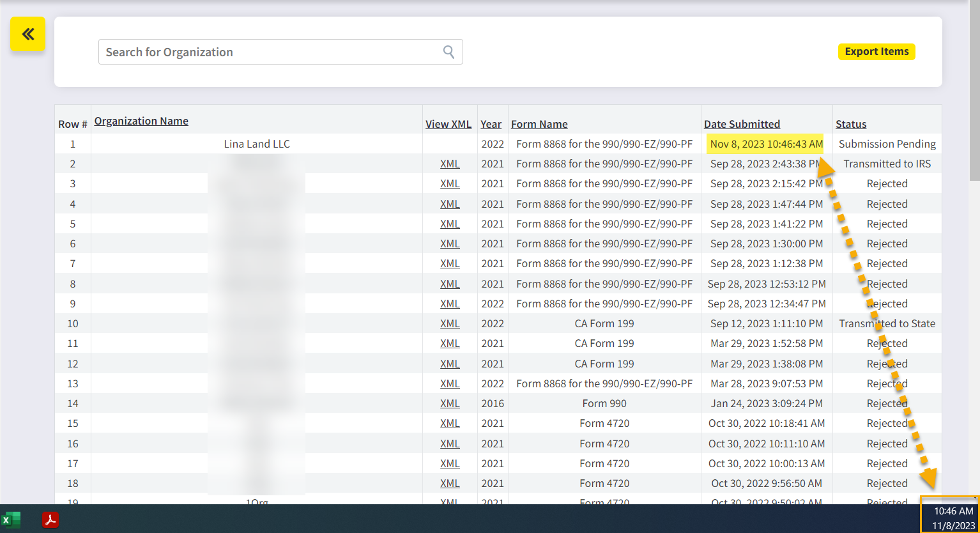The image size is (980, 533).
Task: Click the Export Items button
Action: click(x=876, y=52)
